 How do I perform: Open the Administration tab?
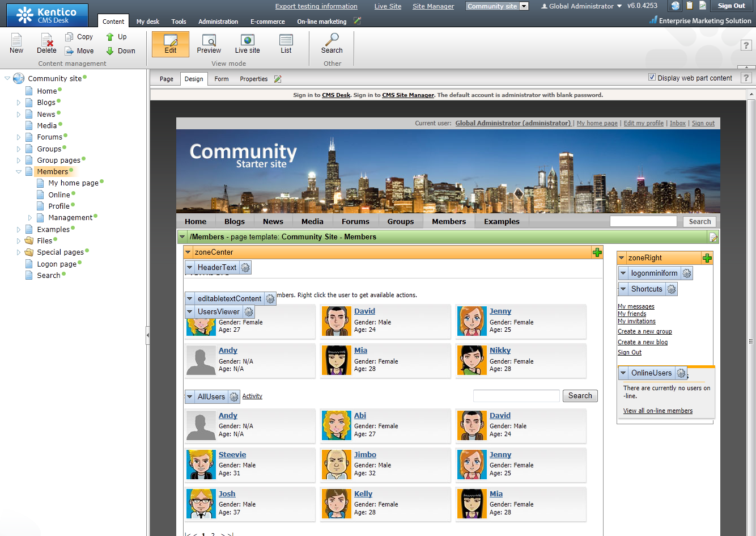[218, 22]
